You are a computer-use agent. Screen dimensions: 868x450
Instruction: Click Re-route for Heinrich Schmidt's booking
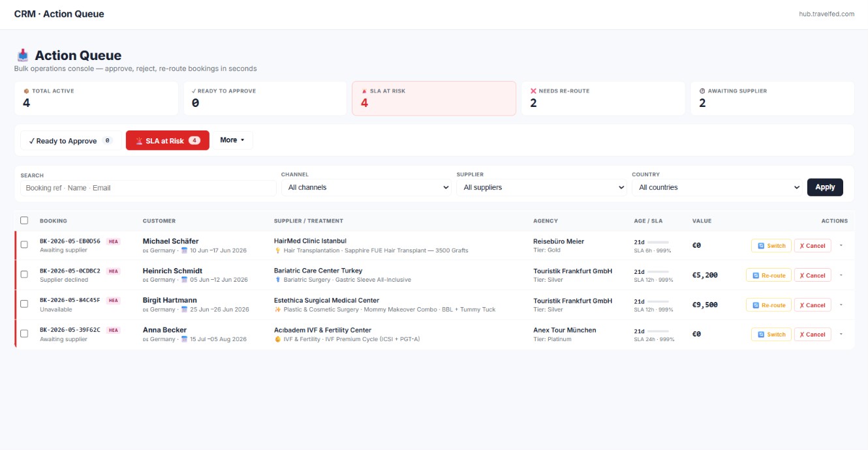[x=769, y=275]
